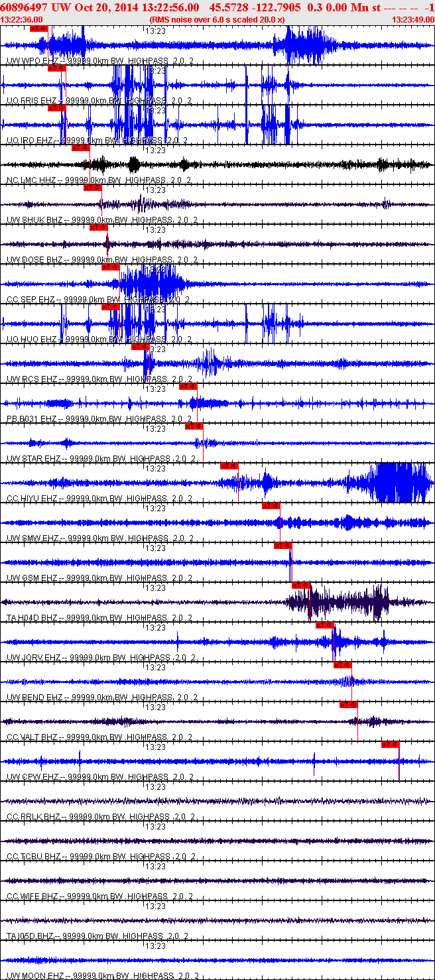
Task: Select the UW JORV EHZ trace label
Action: [101, 658]
